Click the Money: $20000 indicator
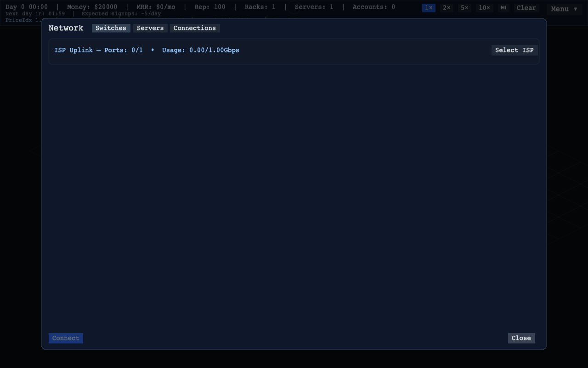Screen dimensions: 588x368 click(x=92, y=7)
